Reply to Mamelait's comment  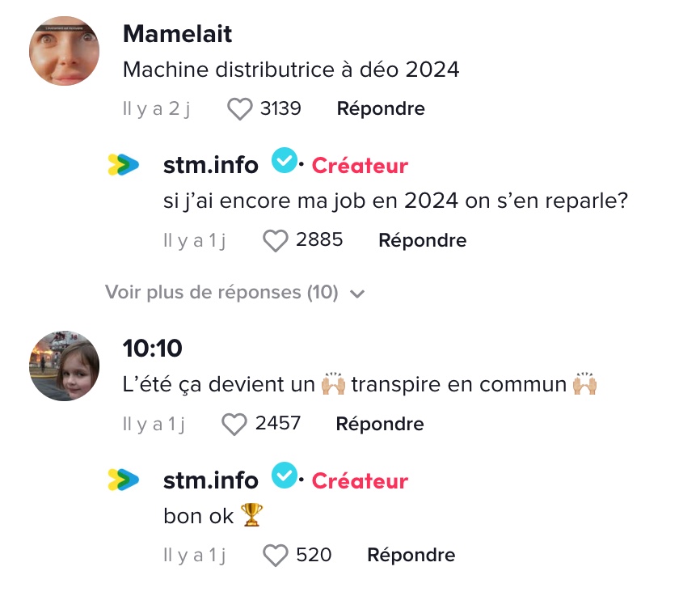coord(381,108)
